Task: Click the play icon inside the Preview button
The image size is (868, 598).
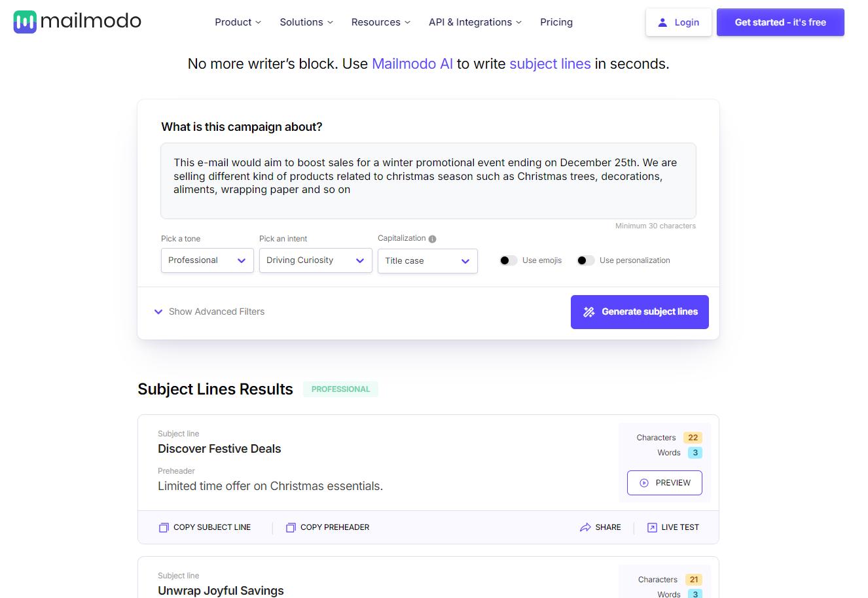Action: tap(644, 482)
